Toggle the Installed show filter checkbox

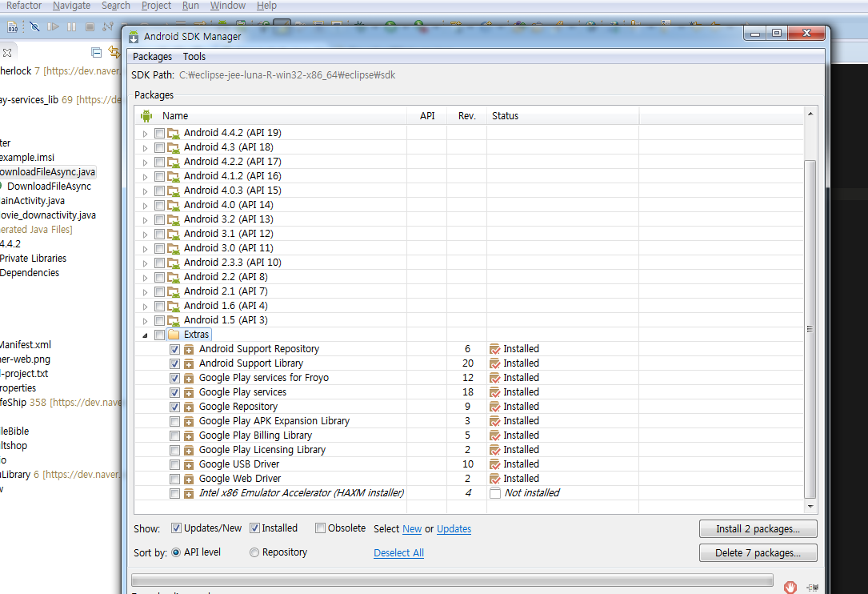pyautogui.click(x=254, y=528)
